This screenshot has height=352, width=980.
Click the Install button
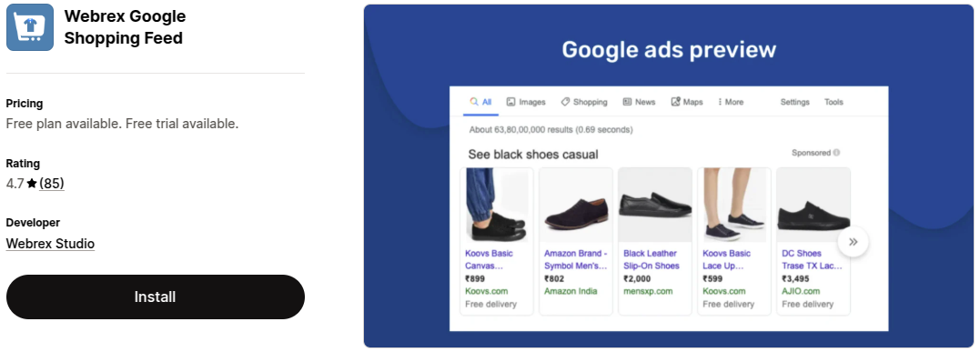(155, 297)
